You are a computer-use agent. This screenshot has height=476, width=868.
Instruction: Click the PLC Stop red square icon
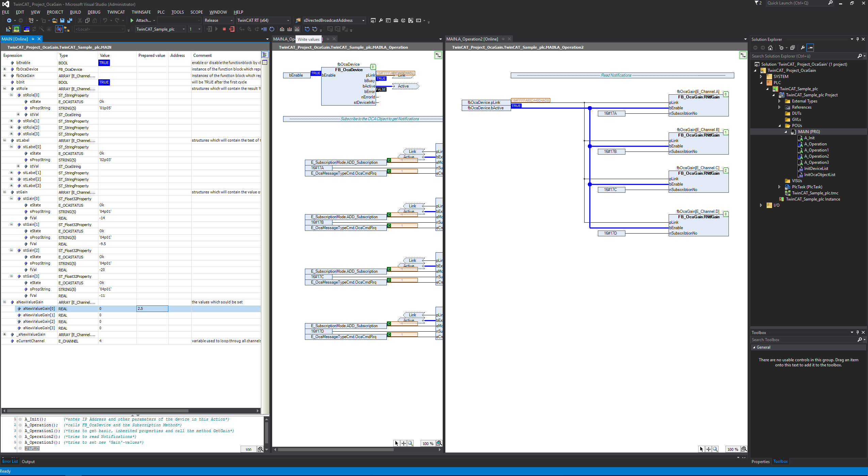tap(224, 29)
